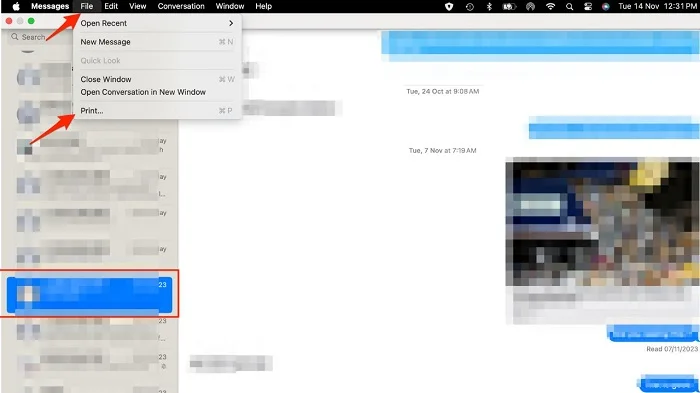Open the Window menu
This screenshot has width=700, height=393.
point(230,6)
